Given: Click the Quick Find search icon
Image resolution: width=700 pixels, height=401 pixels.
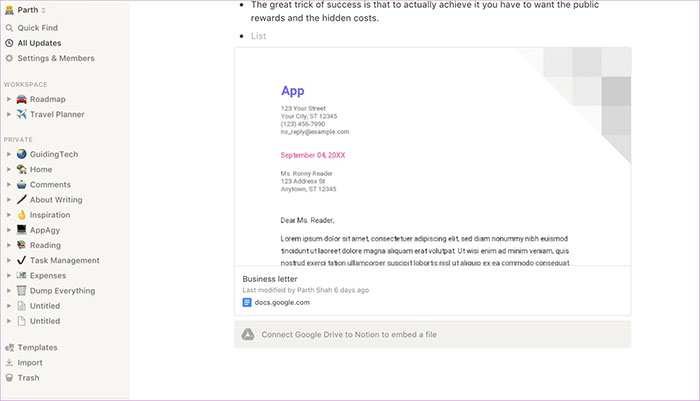Looking at the screenshot, I should tap(9, 28).
